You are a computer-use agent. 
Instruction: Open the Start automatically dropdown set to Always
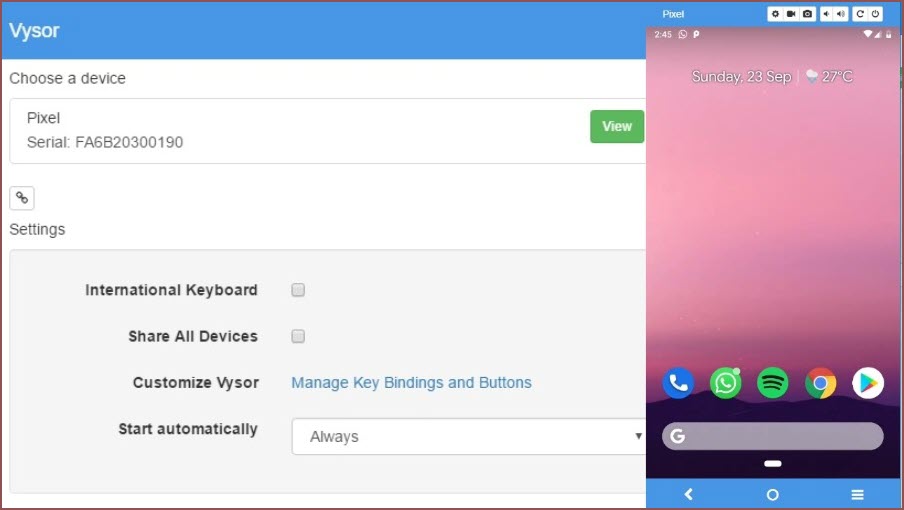tap(468, 436)
